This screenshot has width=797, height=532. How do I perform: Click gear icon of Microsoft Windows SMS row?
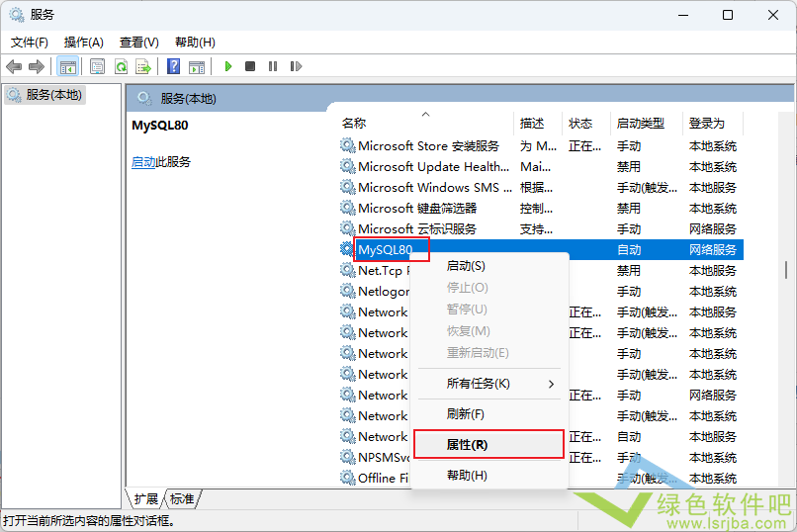point(348,188)
